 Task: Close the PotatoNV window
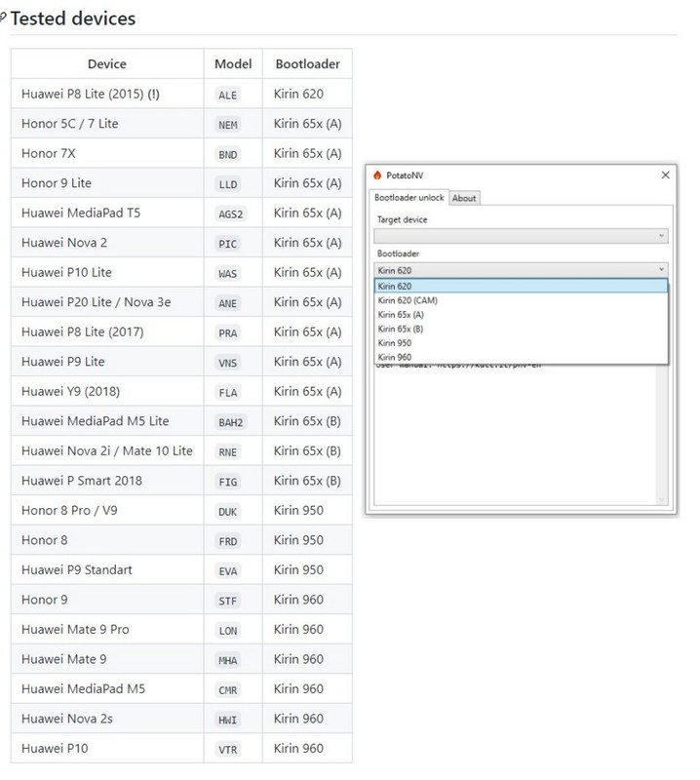tap(665, 175)
